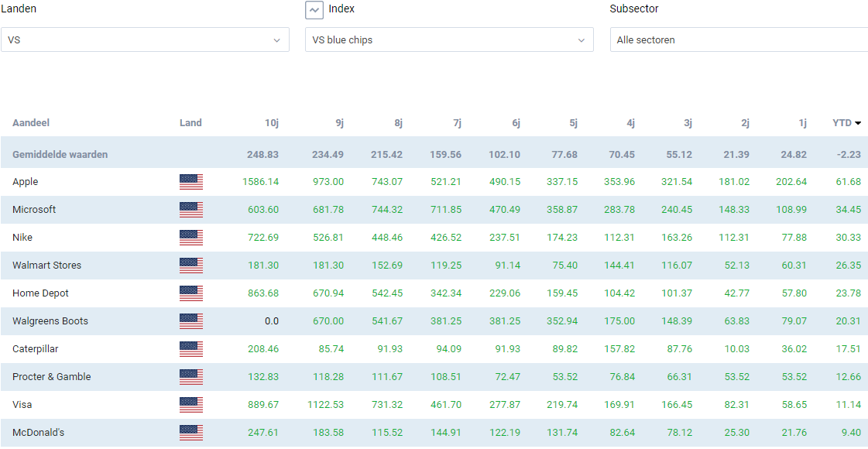
Task: Click Visa's YTD value 11.14
Action: (x=849, y=405)
